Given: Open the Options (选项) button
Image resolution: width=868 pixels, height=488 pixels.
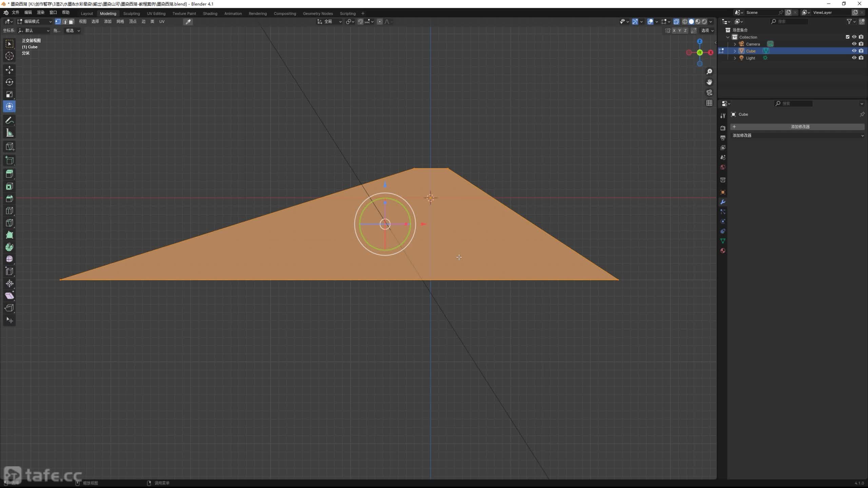Looking at the screenshot, I should (707, 30).
